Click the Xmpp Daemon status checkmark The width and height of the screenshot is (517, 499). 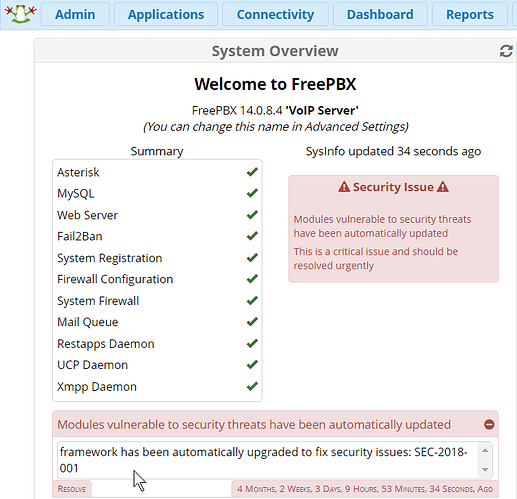point(252,386)
